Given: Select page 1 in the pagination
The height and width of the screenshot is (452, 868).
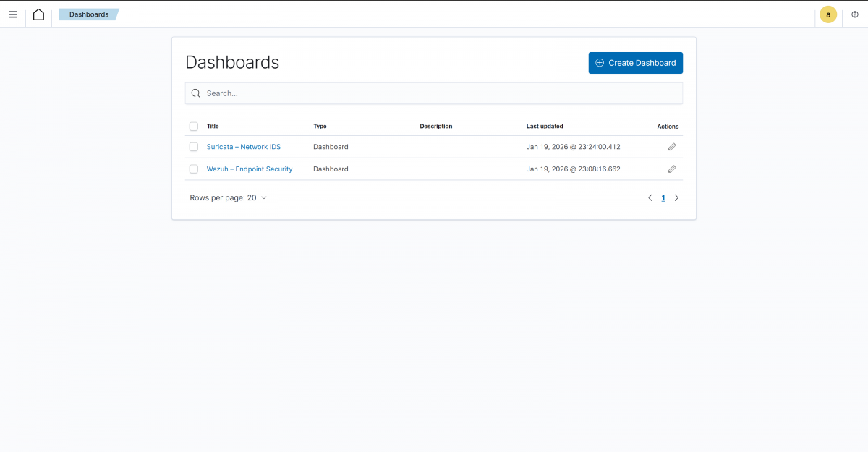Looking at the screenshot, I should [663, 197].
